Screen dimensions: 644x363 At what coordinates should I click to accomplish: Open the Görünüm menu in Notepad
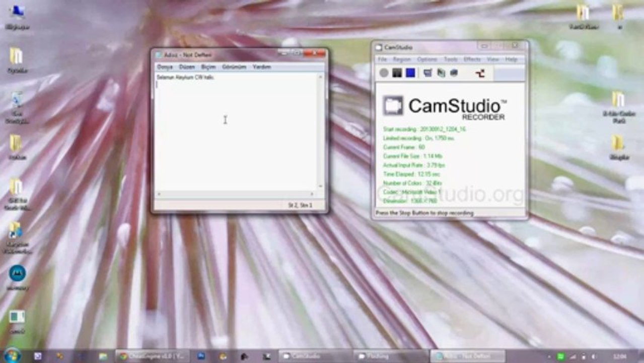click(x=235, y=67)
